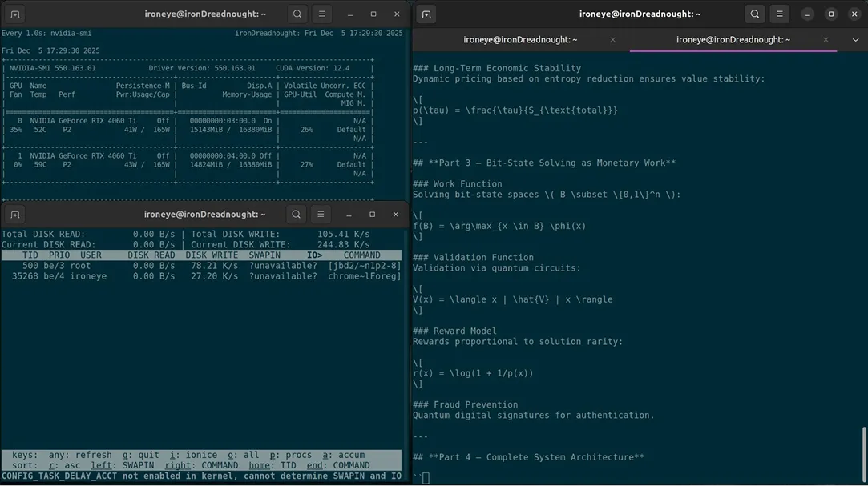868x486 pixels.
Task: Open hamburger menu of the iotop terminal
Action: [x=321, y=215]
